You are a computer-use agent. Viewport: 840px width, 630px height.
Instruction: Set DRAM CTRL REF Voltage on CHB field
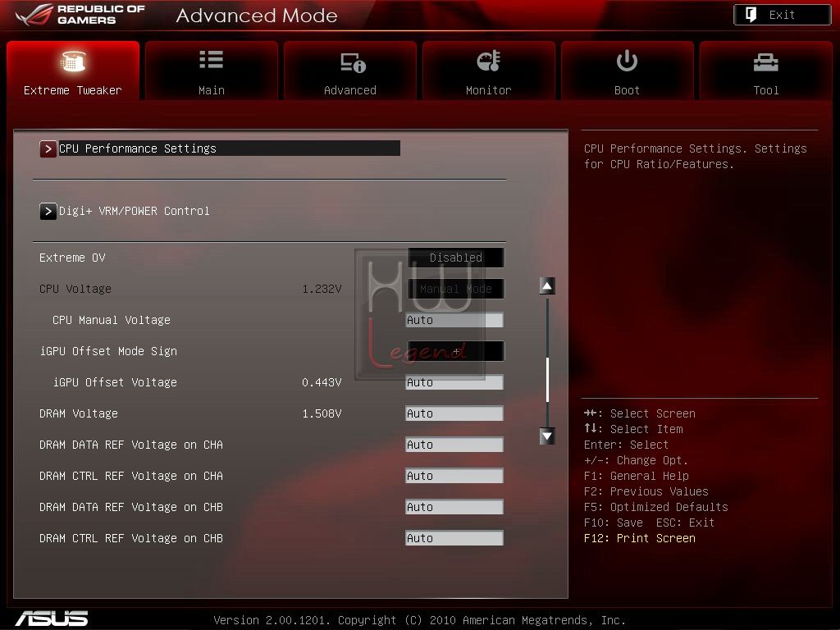(454, 538)
